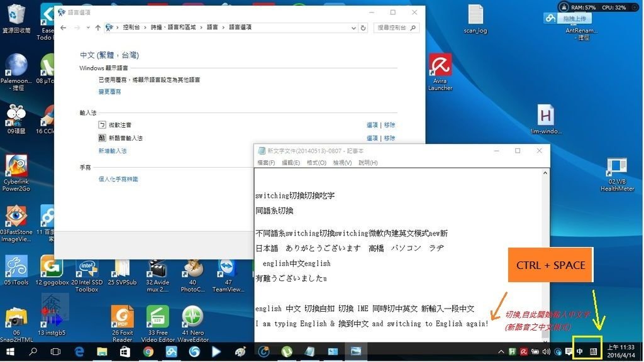
Task: Show hidden tray icons with the chevron
Action: coord(501,352)
